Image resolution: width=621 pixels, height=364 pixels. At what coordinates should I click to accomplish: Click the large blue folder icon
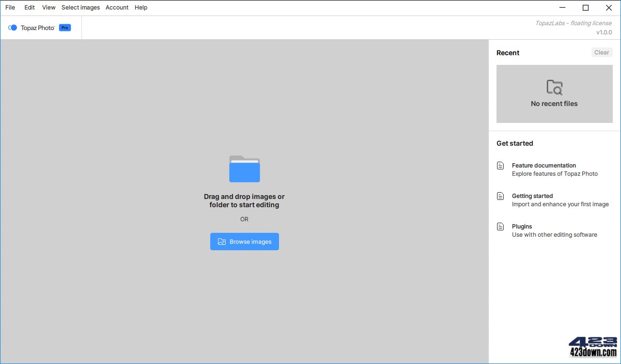point(244,169)
